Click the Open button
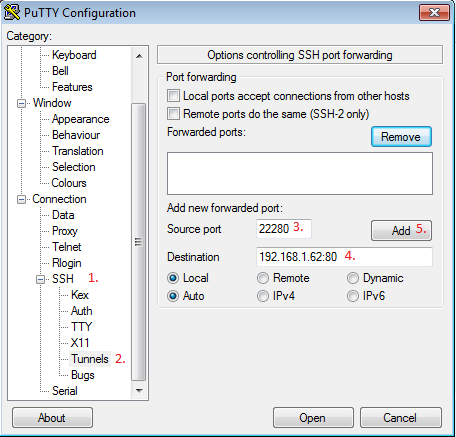This screenshot has width=456, height=437. [x=313, y=418]
